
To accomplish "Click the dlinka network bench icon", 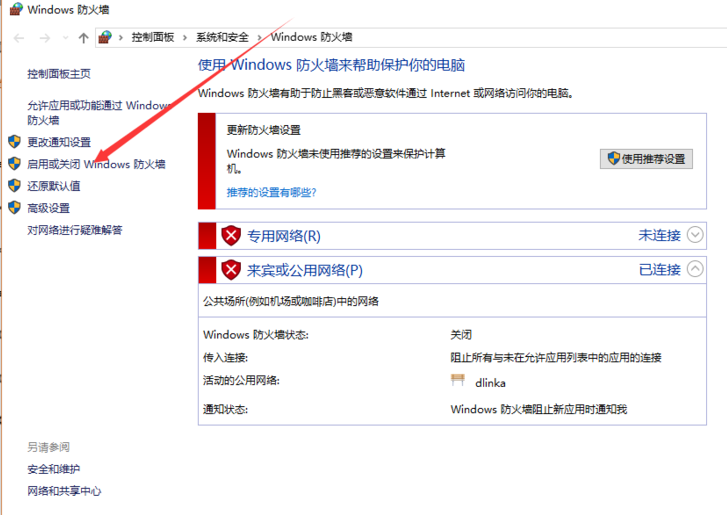I will click(458, 381).
